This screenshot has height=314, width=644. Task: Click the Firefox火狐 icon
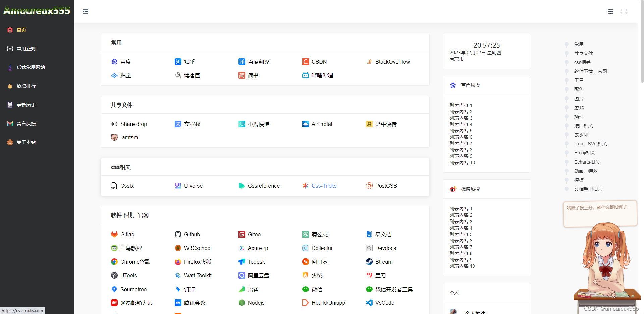[178, 262]
